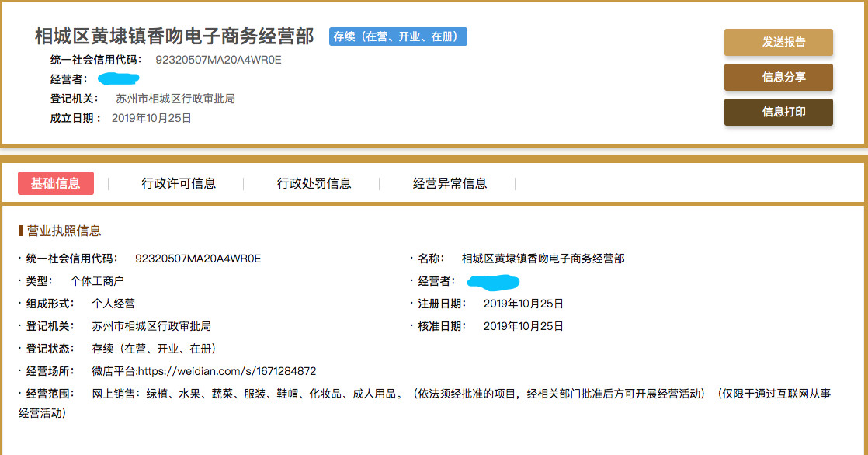Image resolution: width=868 pixels, height=455 pixels.
Task: Click the company title 相城区黄埭镇香吻电子商务经营部 heading
Action: (x=175, y=36)
